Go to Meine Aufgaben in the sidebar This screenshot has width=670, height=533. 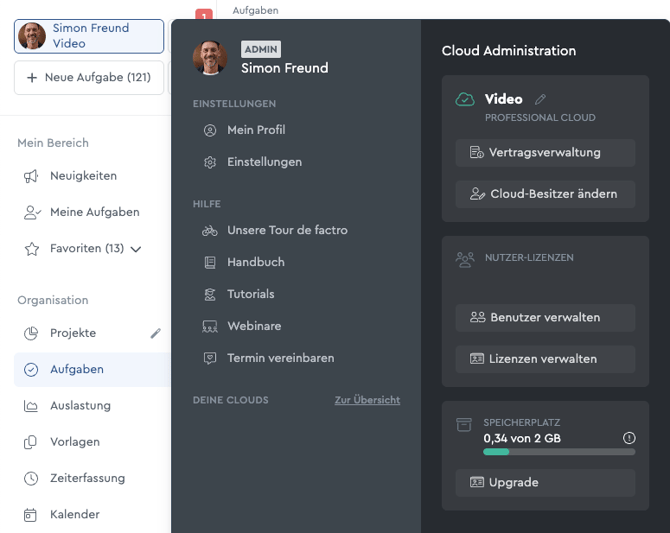[x=94, y=212]
